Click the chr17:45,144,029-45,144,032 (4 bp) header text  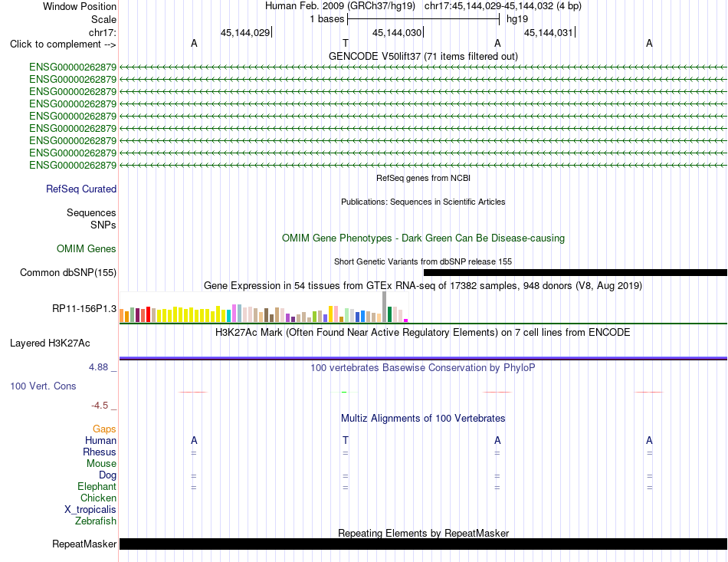[x=503, y=6]
